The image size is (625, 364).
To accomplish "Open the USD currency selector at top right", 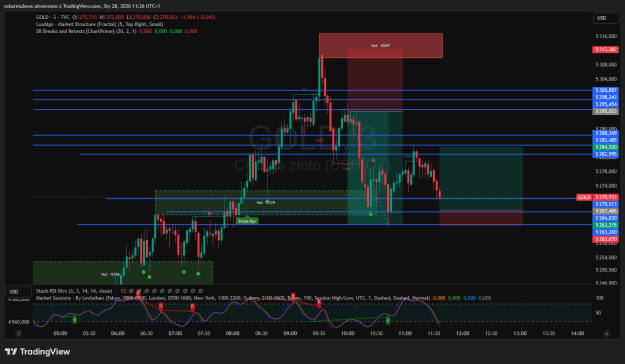I will tap(606, 18).
